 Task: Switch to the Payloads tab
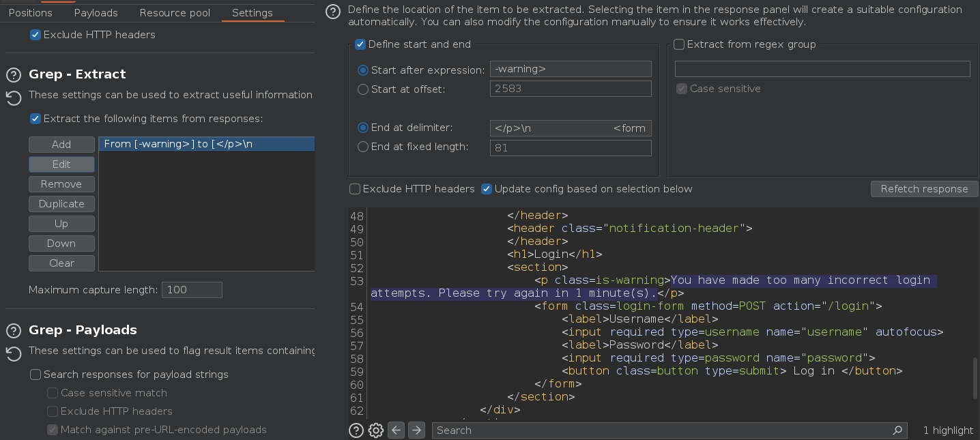(x=96, y=13)
